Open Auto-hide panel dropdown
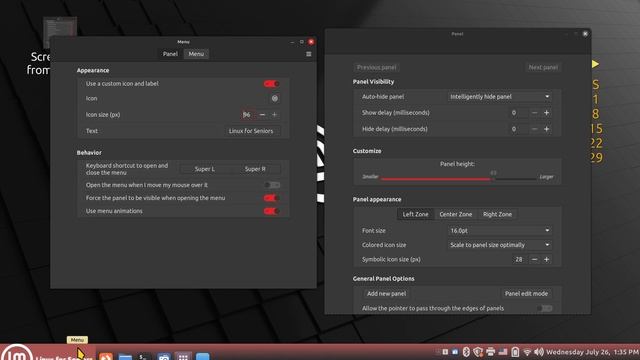 click(x=500, y=97)
